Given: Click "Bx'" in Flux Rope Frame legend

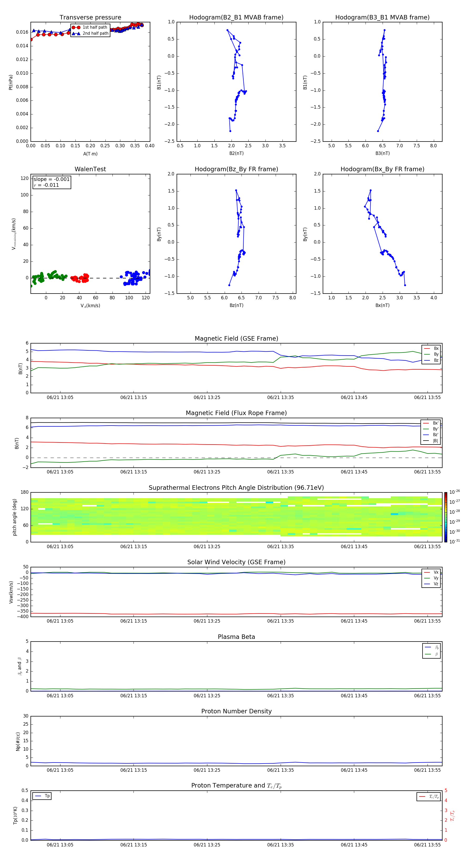Looking at the screenshot, I should [x=436, y=423].
